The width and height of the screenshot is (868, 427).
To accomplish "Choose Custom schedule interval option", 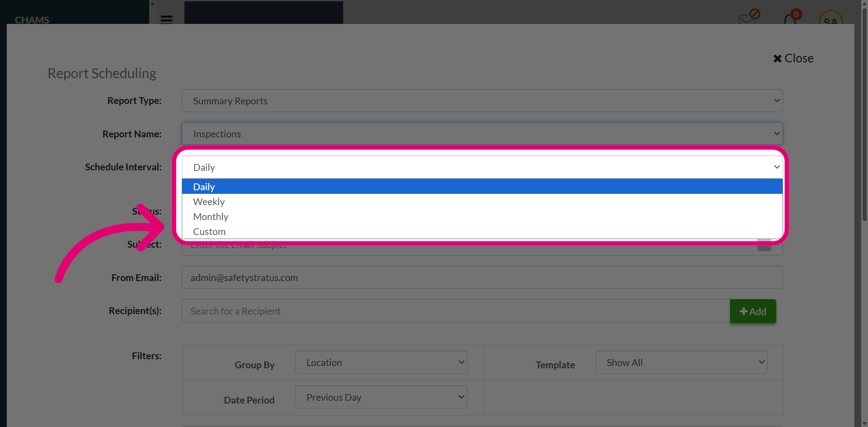I will 482,231.
